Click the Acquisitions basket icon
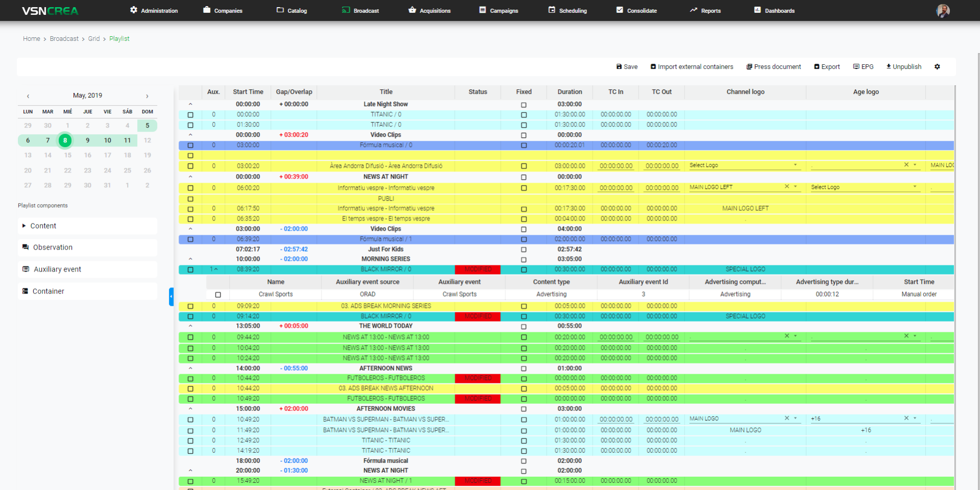The height and width of the screenshot is (490, 980). [x=412, y=10]
